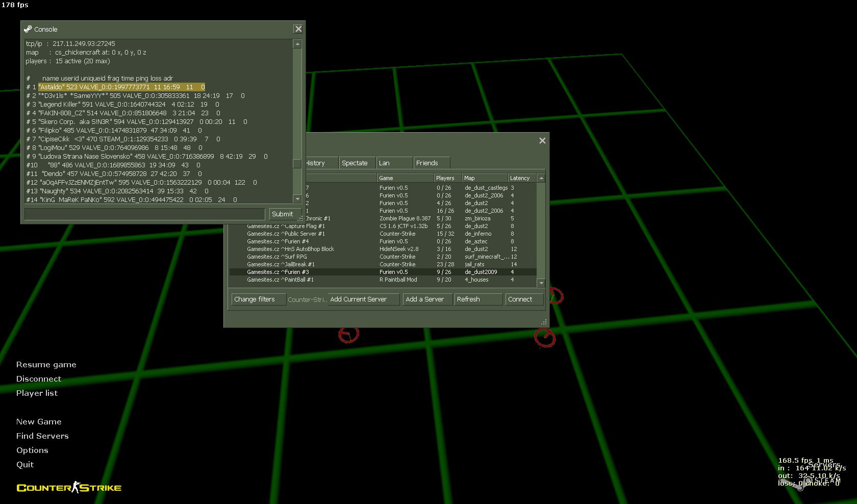
Task: Select Gamesites.cz ^PaintBall #1 server
Action: pyautogui.click(x=383, y=280)
